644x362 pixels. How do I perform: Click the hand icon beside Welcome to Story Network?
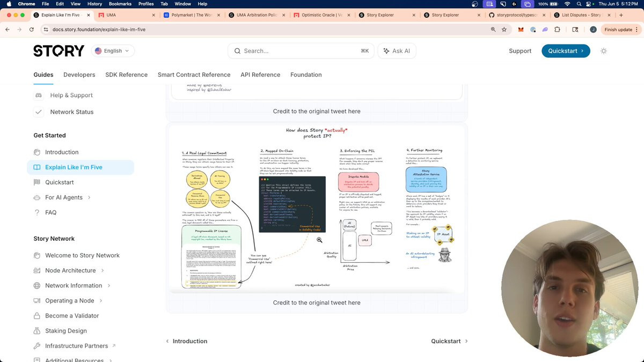tap(37, 255)
